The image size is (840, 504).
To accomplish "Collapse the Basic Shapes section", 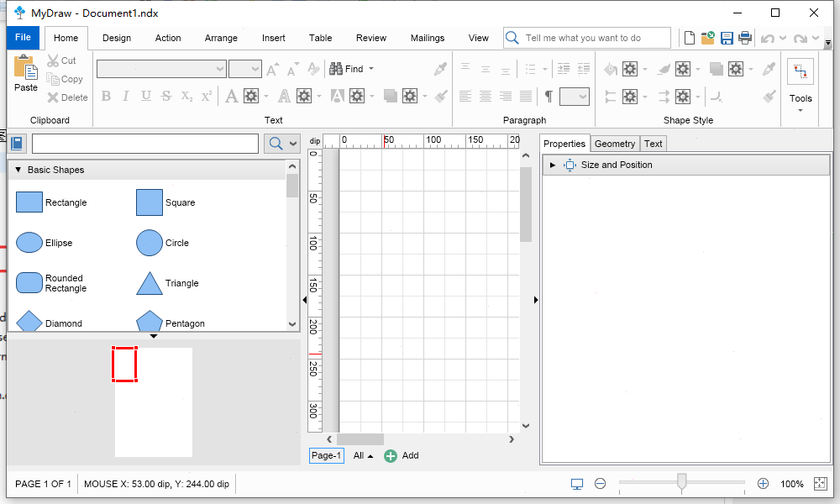I will pyautogui.click(x=18, y=170).
